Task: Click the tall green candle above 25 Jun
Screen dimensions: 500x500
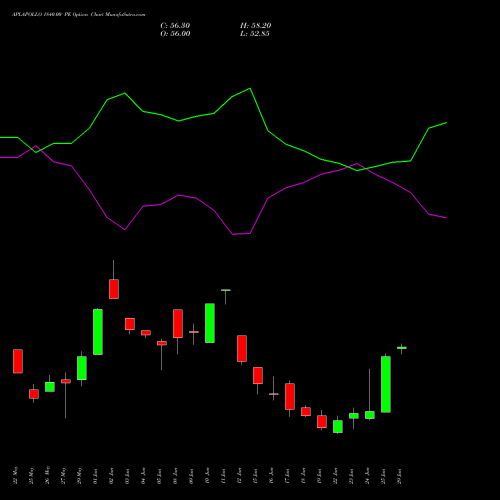Action: [x=386, y=384]
